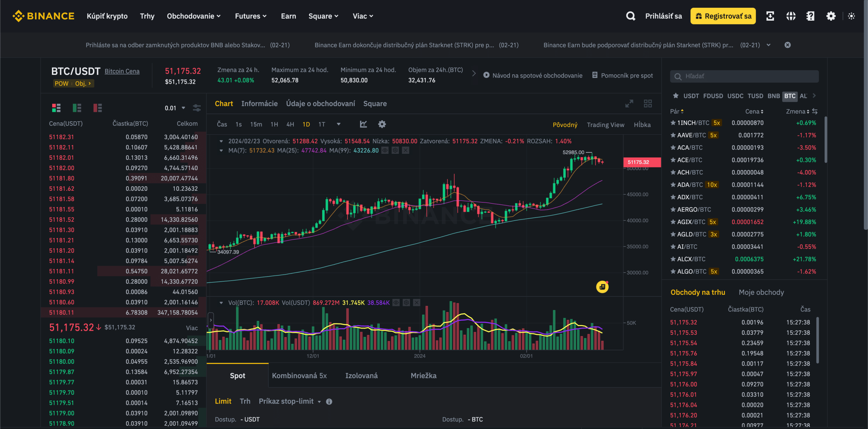Switch to multi-chart grid layout
This screenshot has height=429, width=868.
(x=648, y=104)
